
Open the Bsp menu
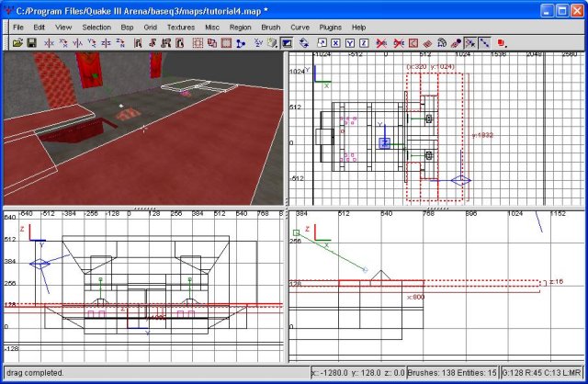click(x=127, y=28)
